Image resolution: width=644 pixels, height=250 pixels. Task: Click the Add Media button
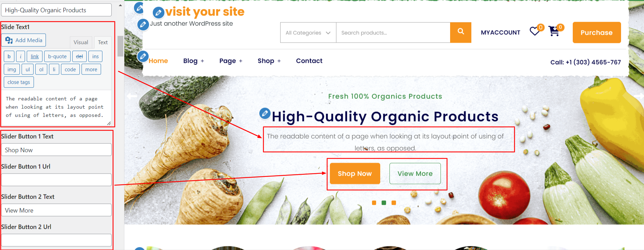(x=24, y=40)
